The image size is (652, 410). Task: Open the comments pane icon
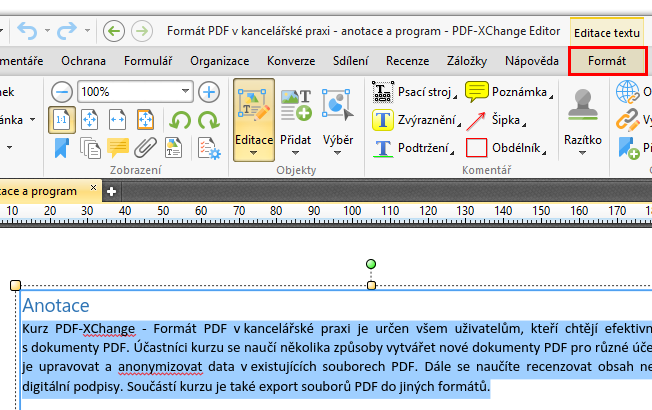[x=118, y=148]
